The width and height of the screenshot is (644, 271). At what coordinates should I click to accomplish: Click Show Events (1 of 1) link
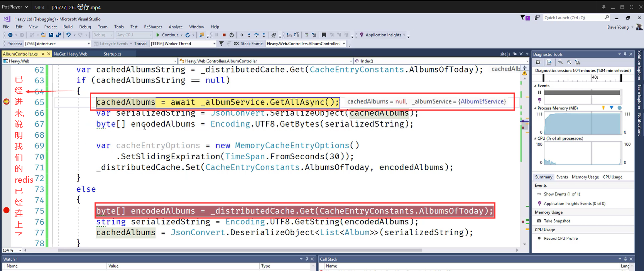click(562, 194)
